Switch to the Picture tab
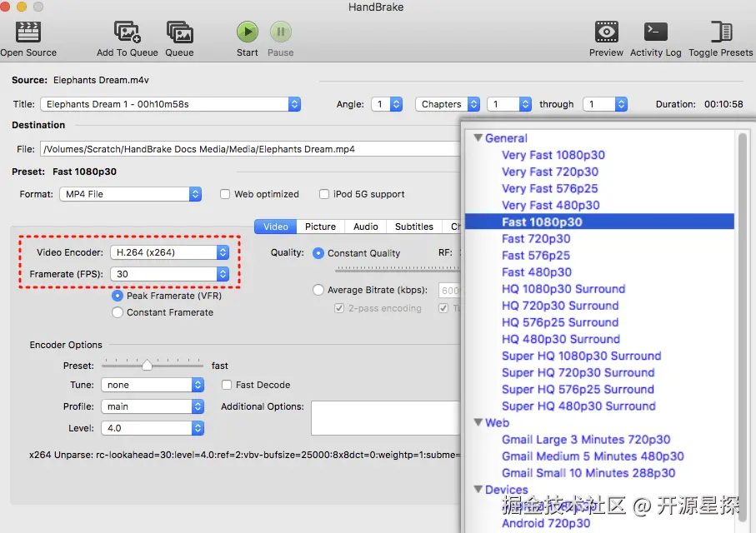 [x=320, y=227]
